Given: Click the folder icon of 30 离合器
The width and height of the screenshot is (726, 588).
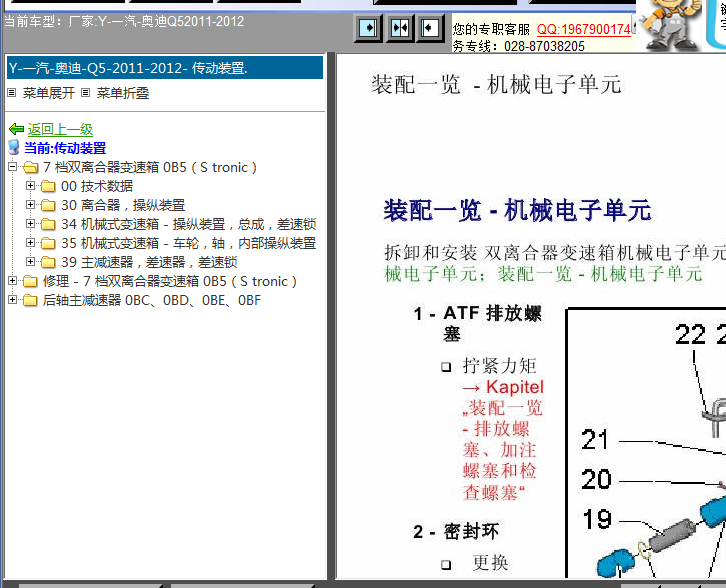Looking at the screenshot, I should pyautogui.click(x=48, y=205).
